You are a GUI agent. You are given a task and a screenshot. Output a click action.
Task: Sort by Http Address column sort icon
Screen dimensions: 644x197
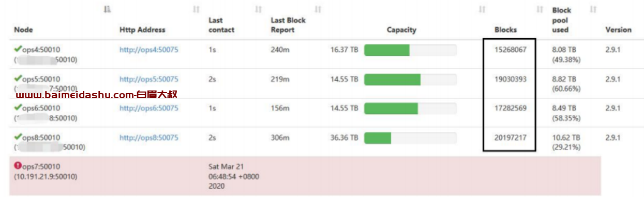pyautogui.click(x=196, y=9)
